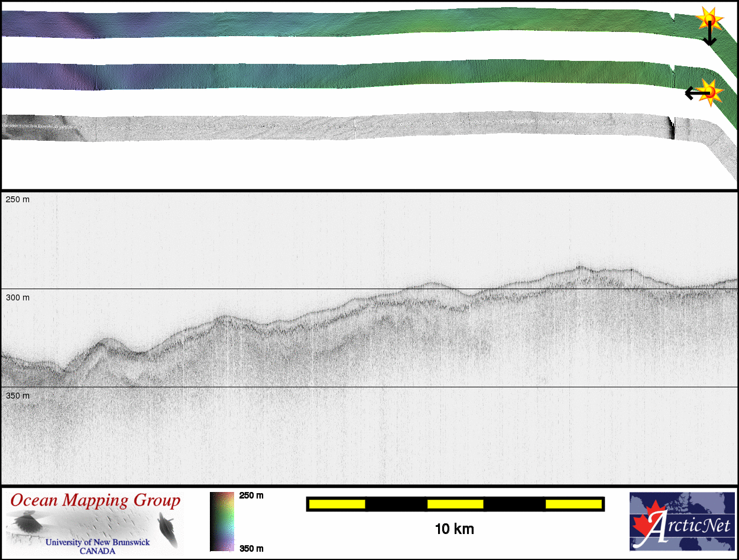This screenshot has width=739, height=560.
Task: Select the 250 m label beside color legend
Action: coord(251,496)
